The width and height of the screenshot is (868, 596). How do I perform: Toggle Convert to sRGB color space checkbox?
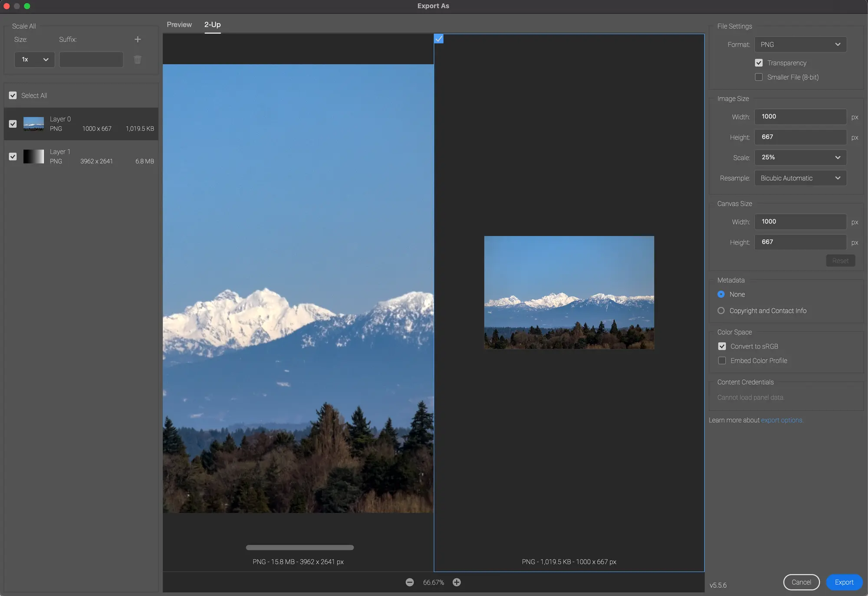(x=722, y=346)
